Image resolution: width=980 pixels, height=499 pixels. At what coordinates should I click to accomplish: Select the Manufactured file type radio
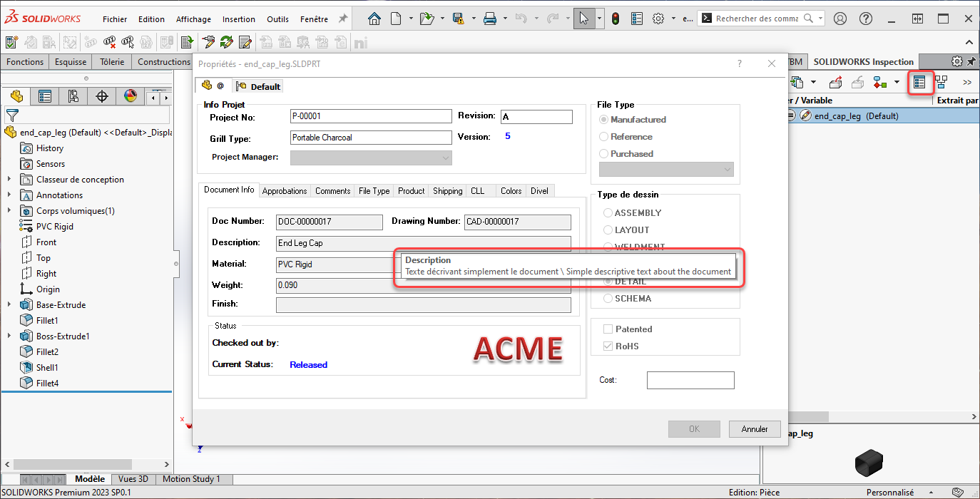pyautogui.click(x=604, y=120)
